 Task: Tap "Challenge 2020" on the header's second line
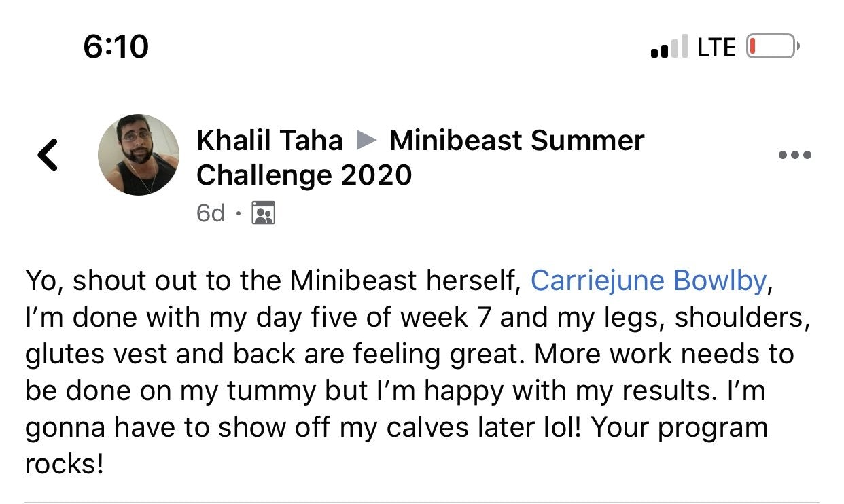(304, 175)
